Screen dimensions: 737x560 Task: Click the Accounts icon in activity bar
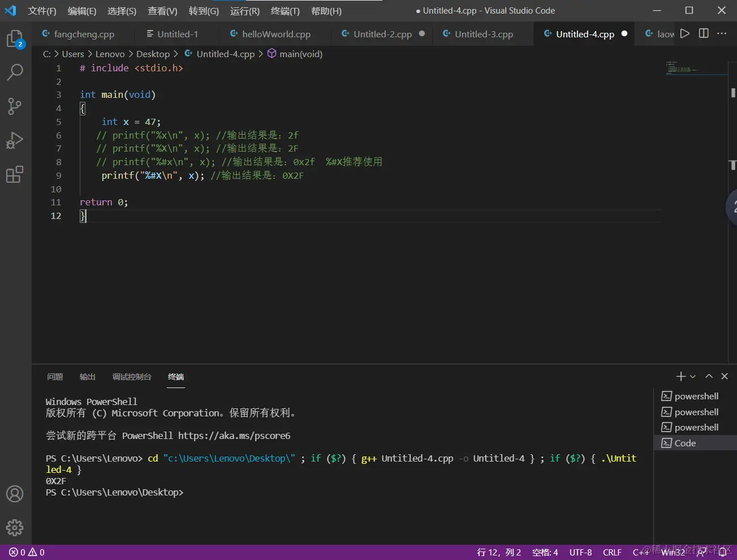pos(15,494)
